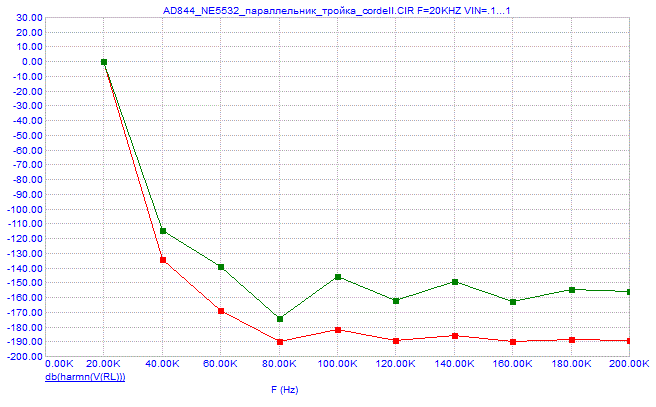
Task: Click the -180.00 y-axis label
Action: pyautogui.click(x=25, y=328)
